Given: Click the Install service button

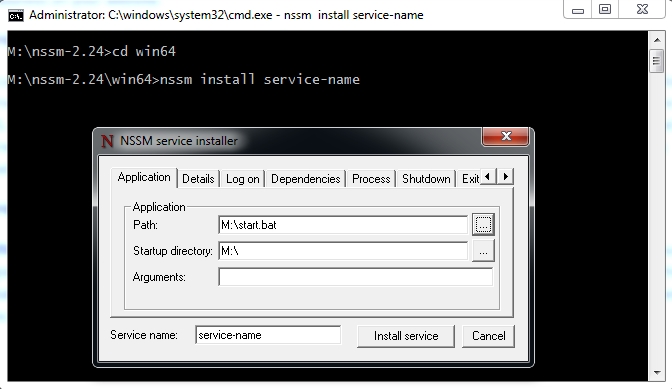Looking at the screenshot, I should click(x=406, y=336).
